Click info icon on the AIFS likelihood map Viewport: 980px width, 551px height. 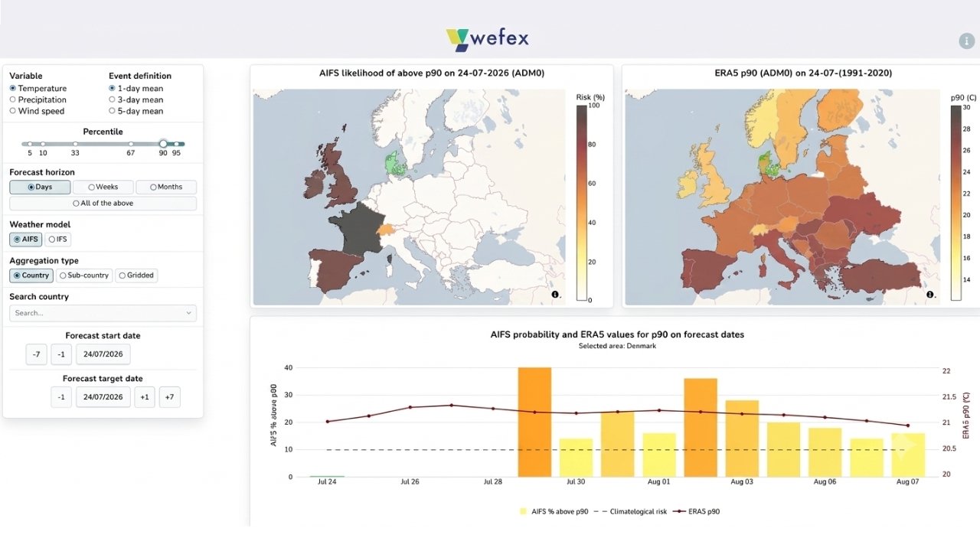pos(555,295)
